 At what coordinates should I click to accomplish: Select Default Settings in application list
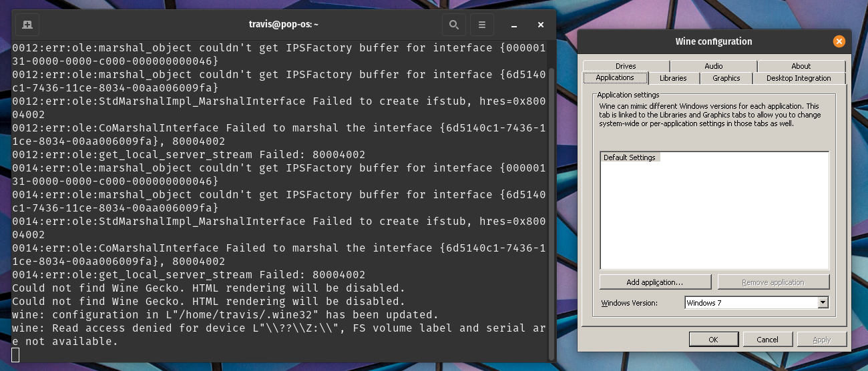point(630,157)
